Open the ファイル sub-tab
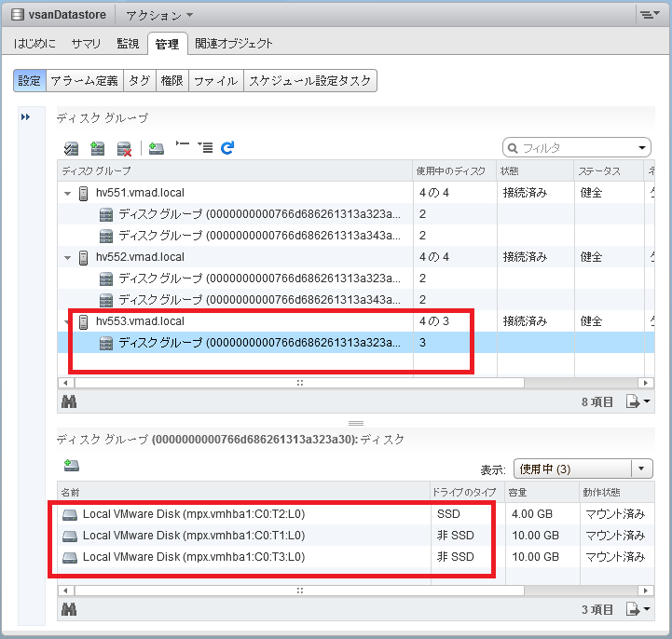 point(215,80)
